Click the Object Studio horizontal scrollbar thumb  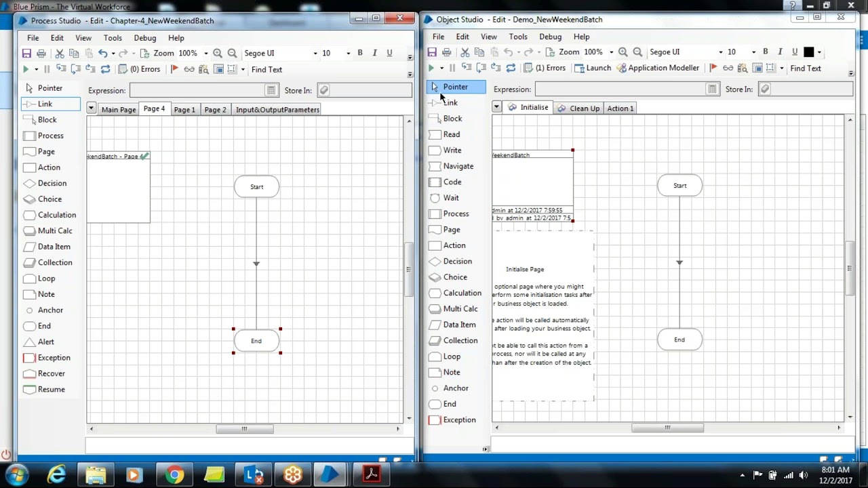(667, 428)
